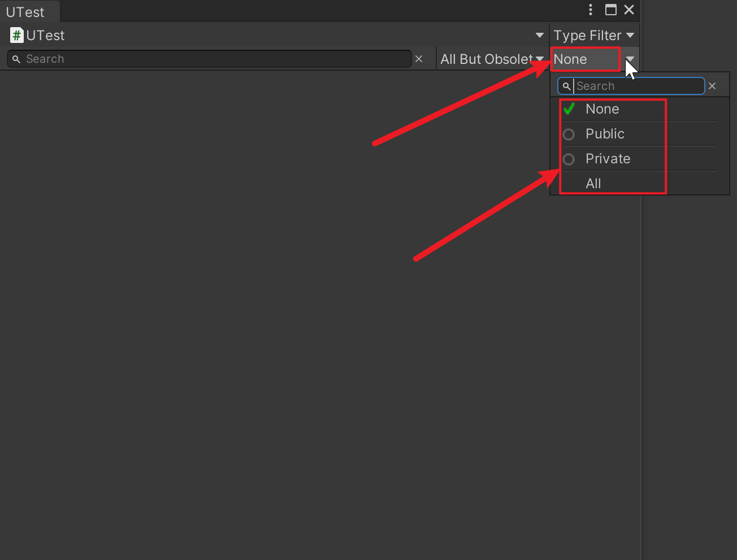737x560 pixels.
Task: Choose Private in the popup list
Action: tap(639, 159)
